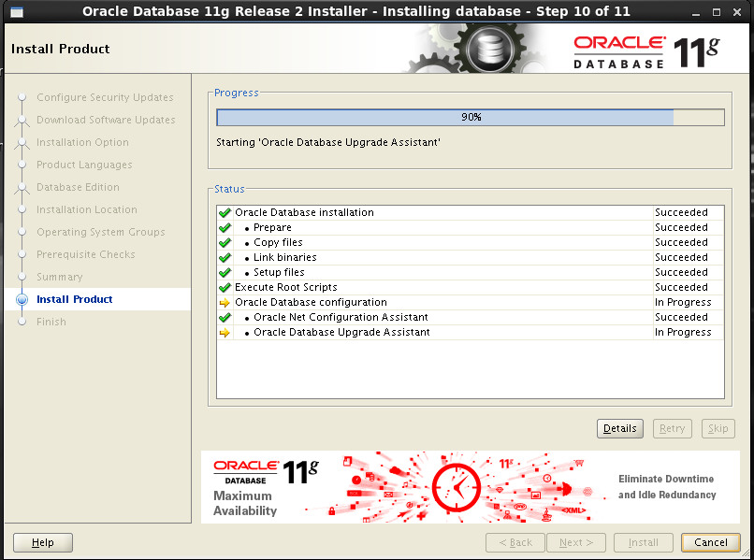Click the Setup files row text
Screen dimensions: 754x560
tap(279, 272)
